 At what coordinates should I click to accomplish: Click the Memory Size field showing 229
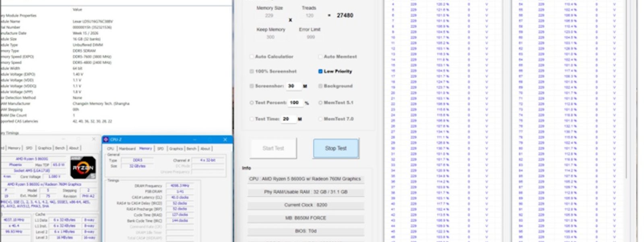click(269, 16)
